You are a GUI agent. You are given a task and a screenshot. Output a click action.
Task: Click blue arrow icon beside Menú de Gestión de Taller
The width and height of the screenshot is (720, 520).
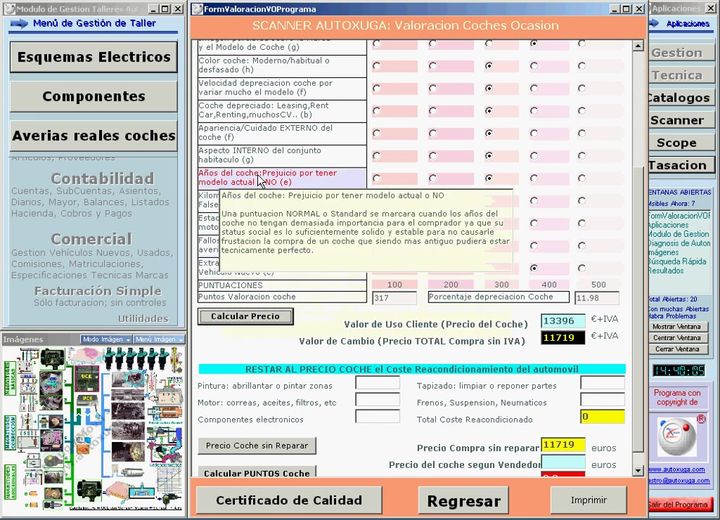[19, 23]
